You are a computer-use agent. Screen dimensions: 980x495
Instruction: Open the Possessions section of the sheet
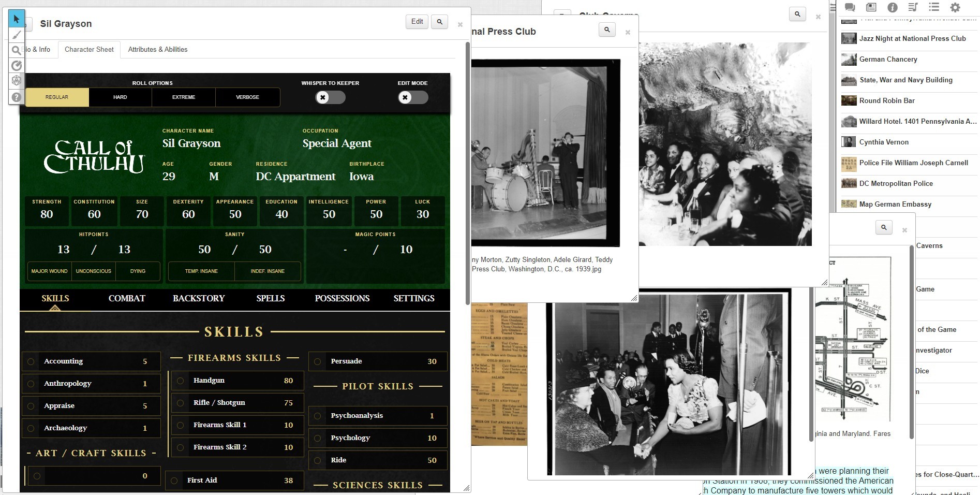point(342,299)
